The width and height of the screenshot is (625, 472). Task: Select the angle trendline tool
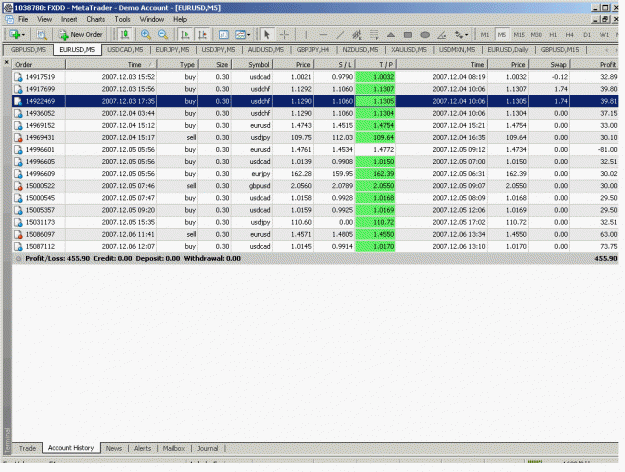(442, 35)
